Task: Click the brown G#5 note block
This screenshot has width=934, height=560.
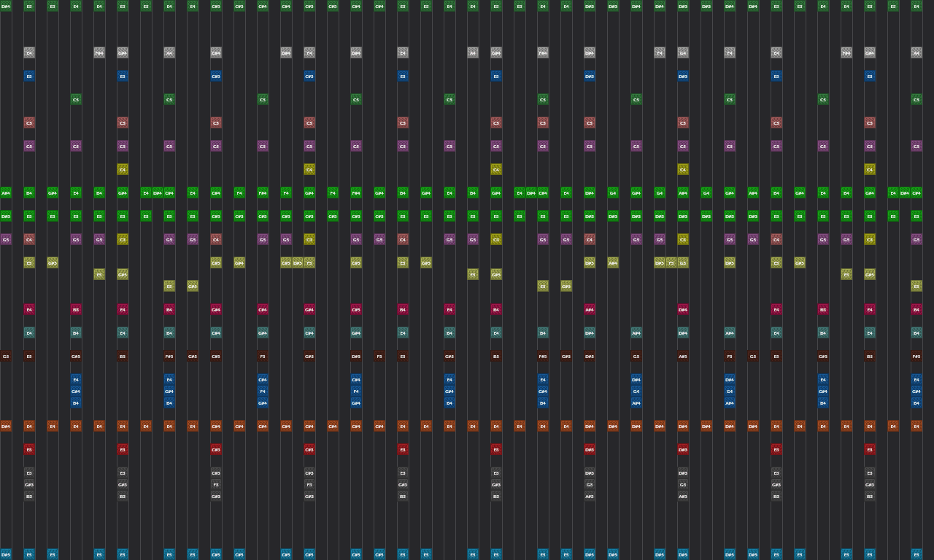Action: click(75, 357)
